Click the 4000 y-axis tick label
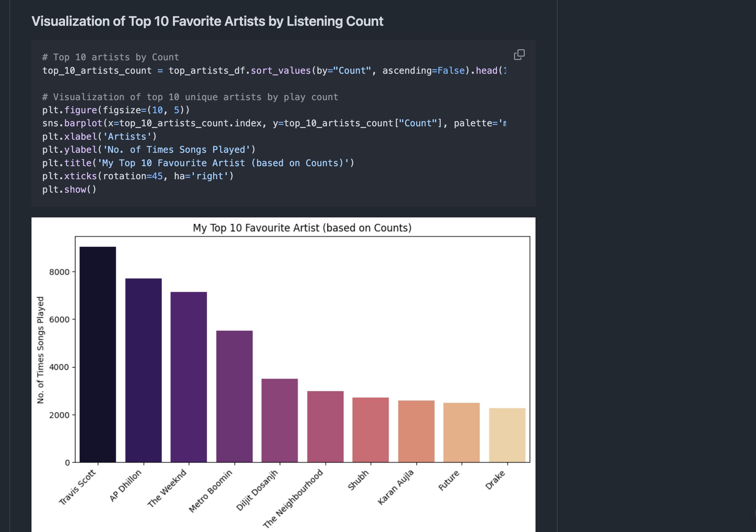The height and width of the screenshot is (532, 756). tap(59, 367)
